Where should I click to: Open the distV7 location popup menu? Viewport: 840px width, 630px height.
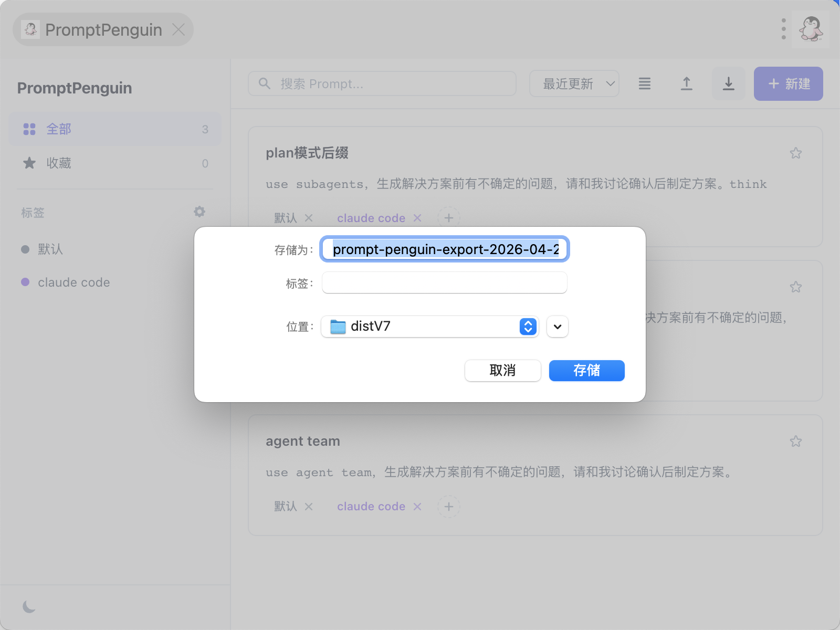(x=430, y=327)
